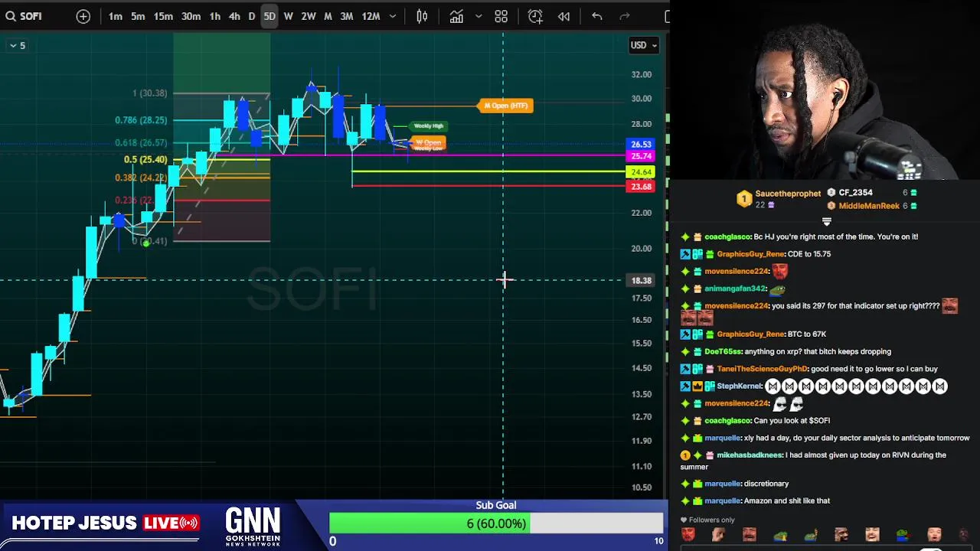The image size is (980, 551).
Task: Open DoeT65ss's chat username
Action: 723,351
